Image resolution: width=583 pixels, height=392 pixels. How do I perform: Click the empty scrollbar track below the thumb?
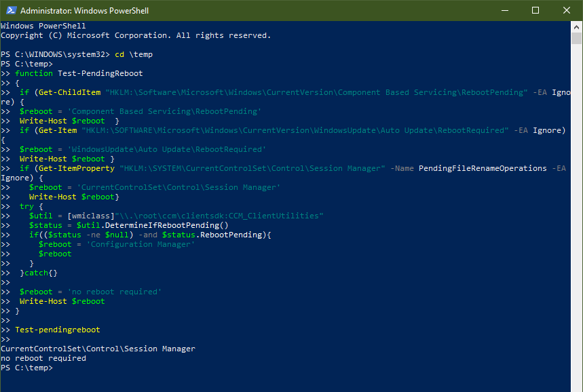click(576, 216)
